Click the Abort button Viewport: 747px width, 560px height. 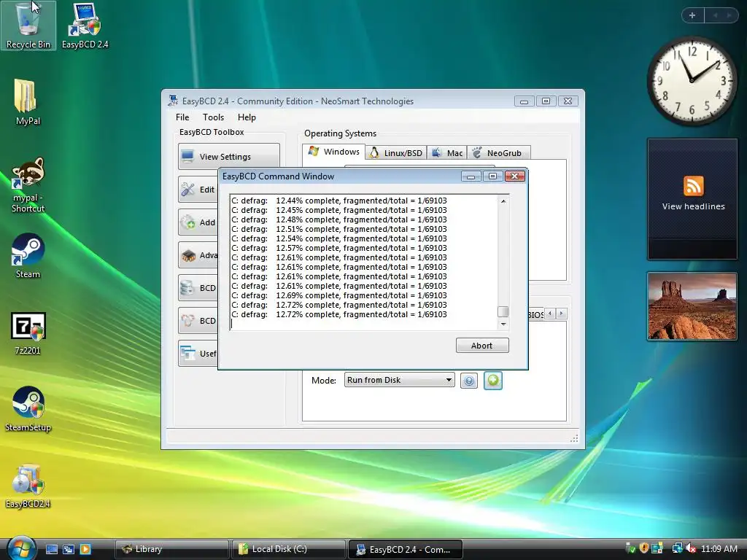coord(482,346)
